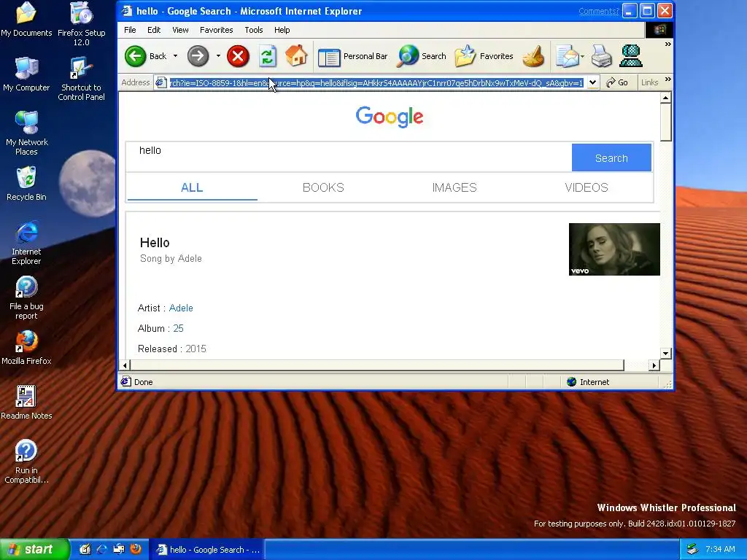The width and height of the screenshot is (747, 560).
Task: Click the Internet zone status bar entry
Action: pos(588,382)
